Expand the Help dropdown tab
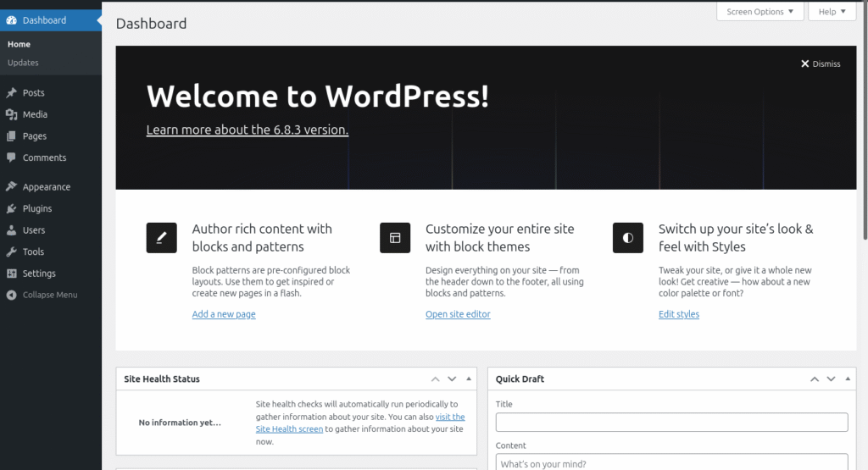This screenshot has width=868, height=470. (832, 12)
